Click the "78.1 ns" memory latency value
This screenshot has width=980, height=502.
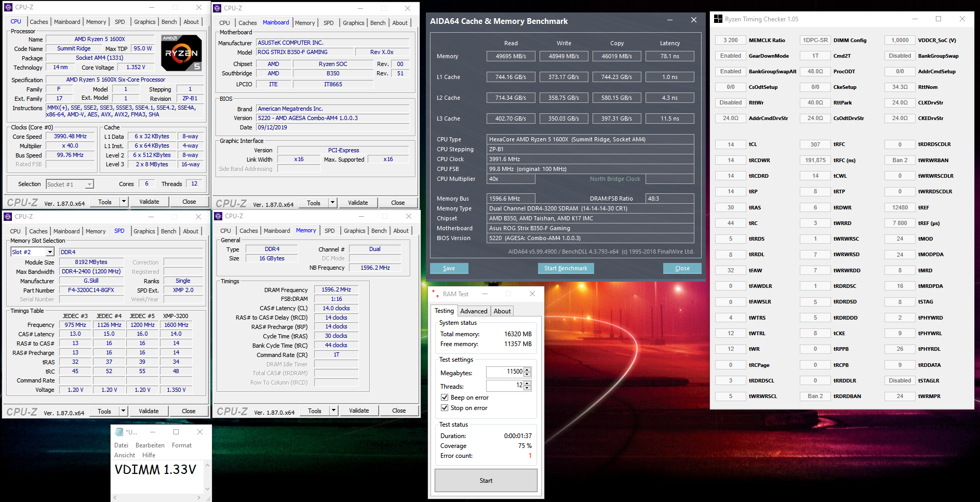(x=670, y=56)
